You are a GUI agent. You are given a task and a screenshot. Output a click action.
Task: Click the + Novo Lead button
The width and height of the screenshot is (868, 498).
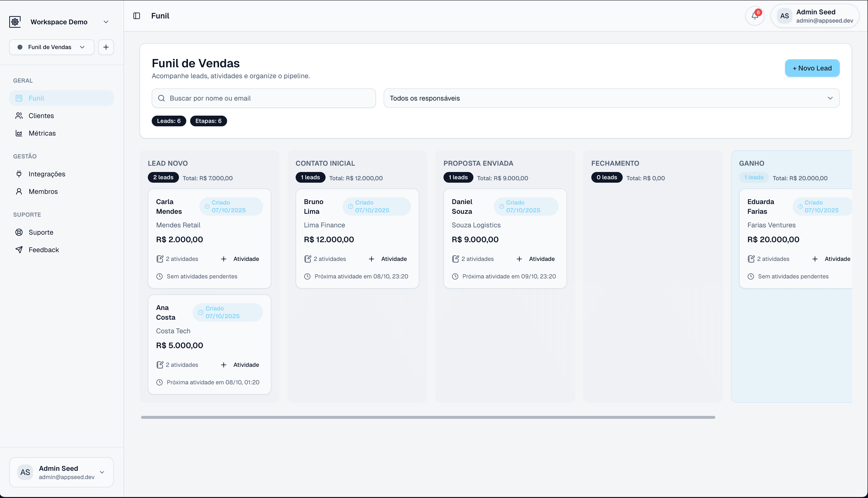coord(812,68)
